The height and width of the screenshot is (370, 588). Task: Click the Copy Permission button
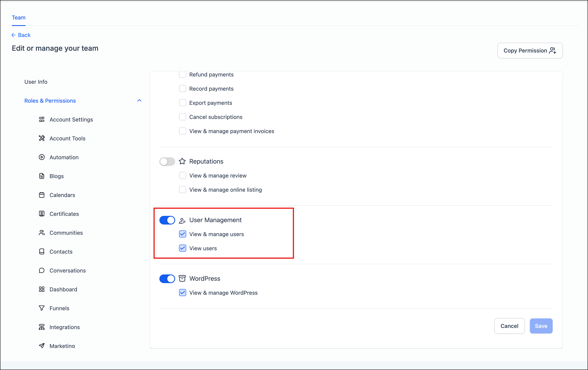pyautogui.click(x=530, y=51)
